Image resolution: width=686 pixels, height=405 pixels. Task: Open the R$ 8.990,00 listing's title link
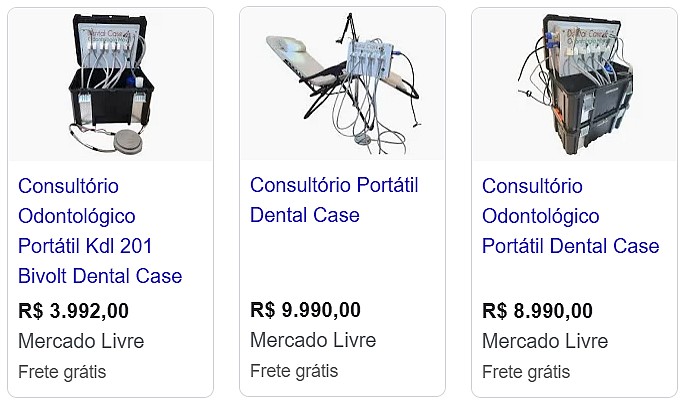point(570,216)
